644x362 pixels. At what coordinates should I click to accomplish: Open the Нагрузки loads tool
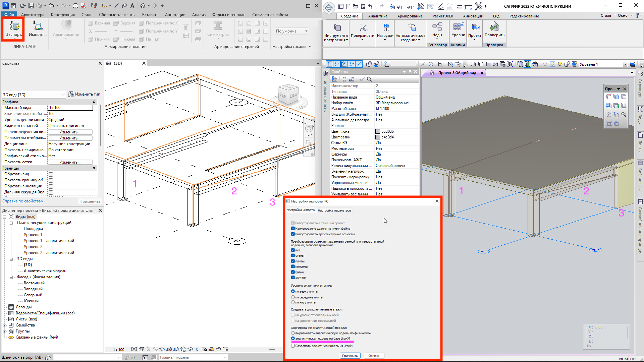click(x=385, y=30)
